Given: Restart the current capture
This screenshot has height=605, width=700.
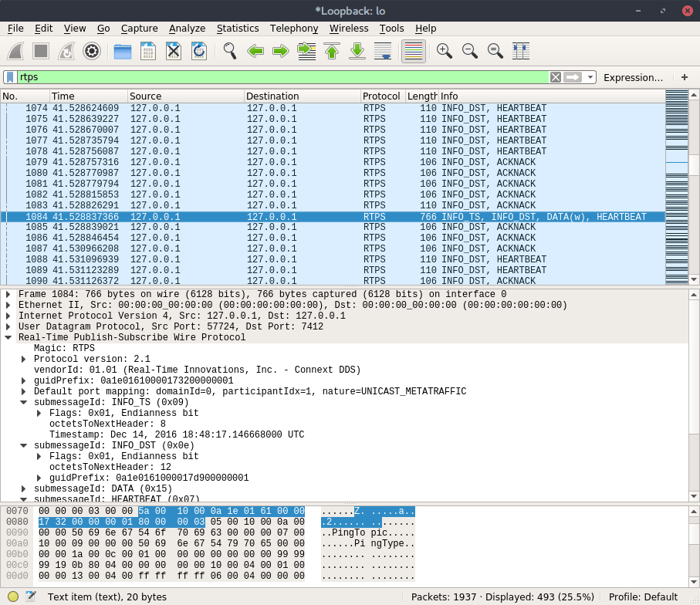Looking at the screenshot, I should click(x=66, y=51).
